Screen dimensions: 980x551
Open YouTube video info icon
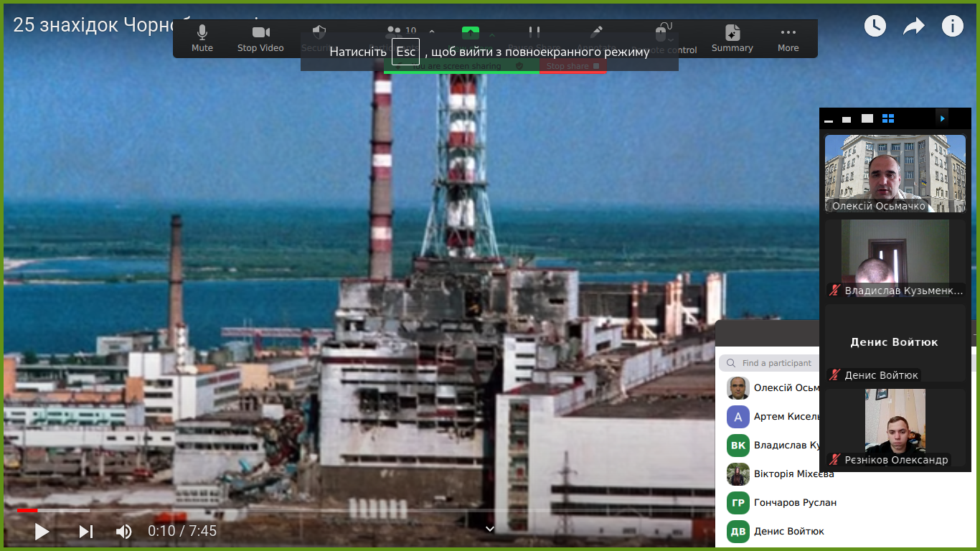pos(952,26)
